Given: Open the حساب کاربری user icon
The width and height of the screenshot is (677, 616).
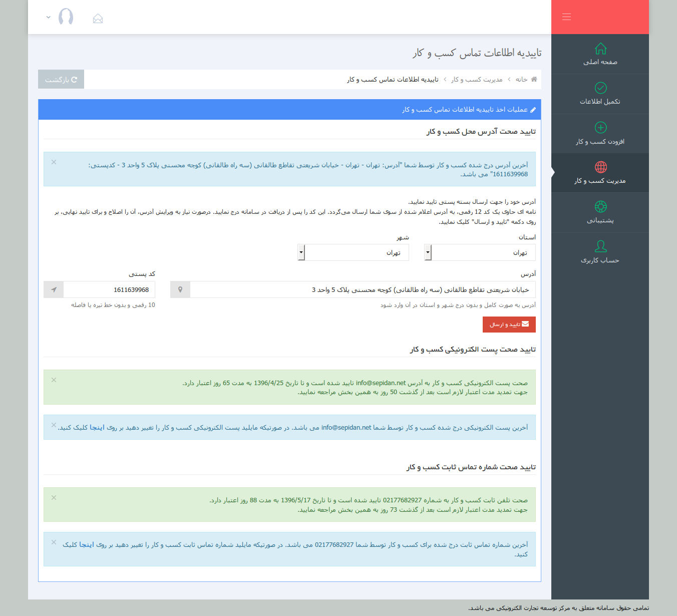Looking at the screenshot, I should (600, 246).
